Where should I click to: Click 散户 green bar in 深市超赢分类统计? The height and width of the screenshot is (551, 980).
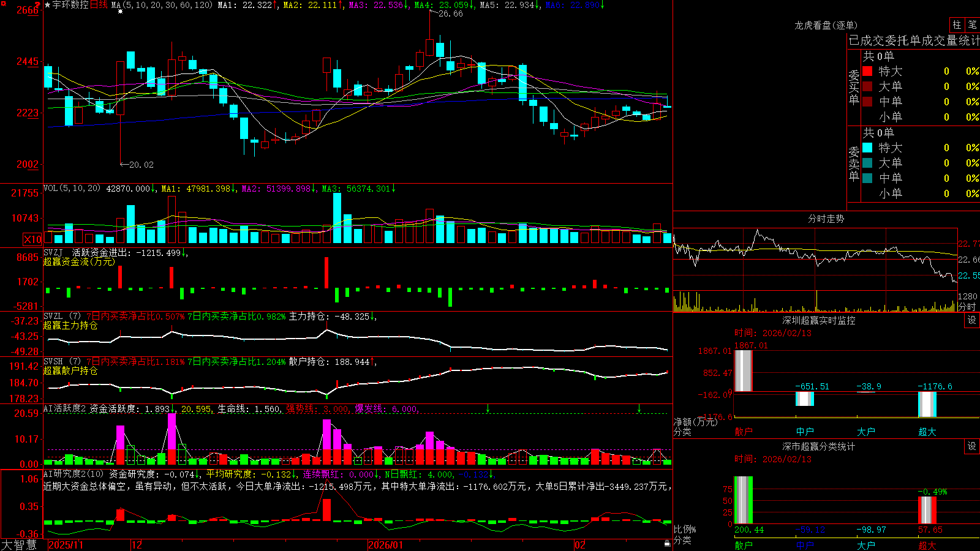click(x=744, y=500)
